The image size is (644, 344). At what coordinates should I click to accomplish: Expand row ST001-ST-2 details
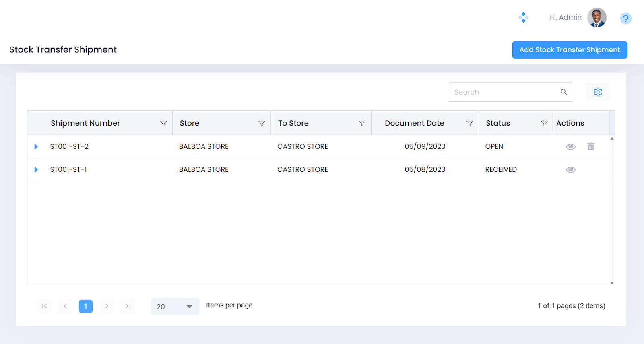(36, 147)
